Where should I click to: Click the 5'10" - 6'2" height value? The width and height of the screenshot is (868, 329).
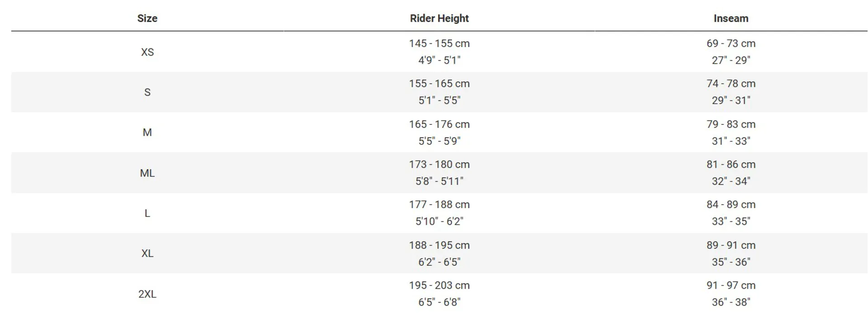pyautogui.click(x=439, y=221)
